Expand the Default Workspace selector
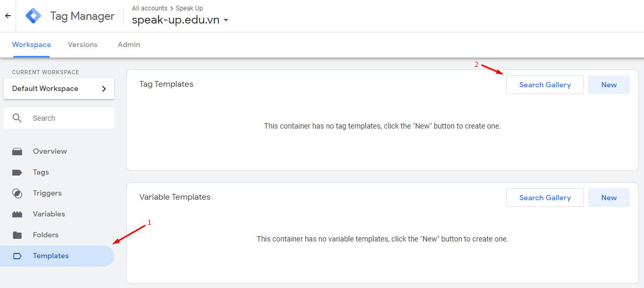Screen dimensions: 644x288 (59, 88)
